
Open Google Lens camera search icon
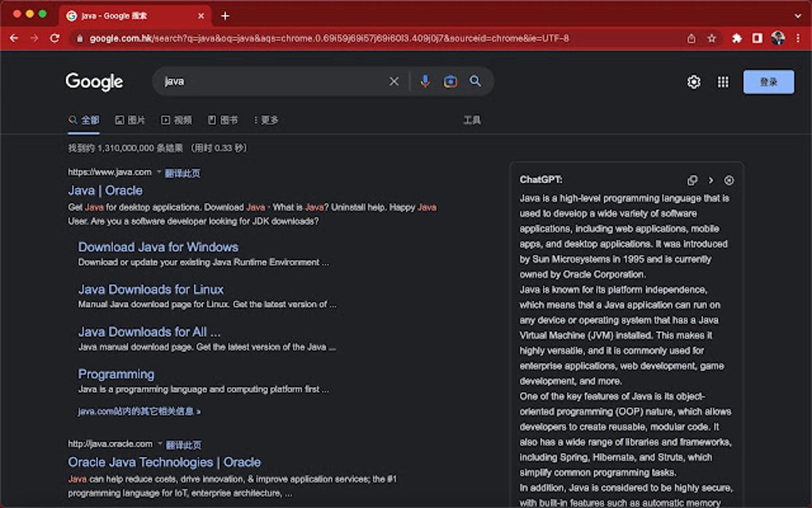pyautogui.click(x=450, y=81)
